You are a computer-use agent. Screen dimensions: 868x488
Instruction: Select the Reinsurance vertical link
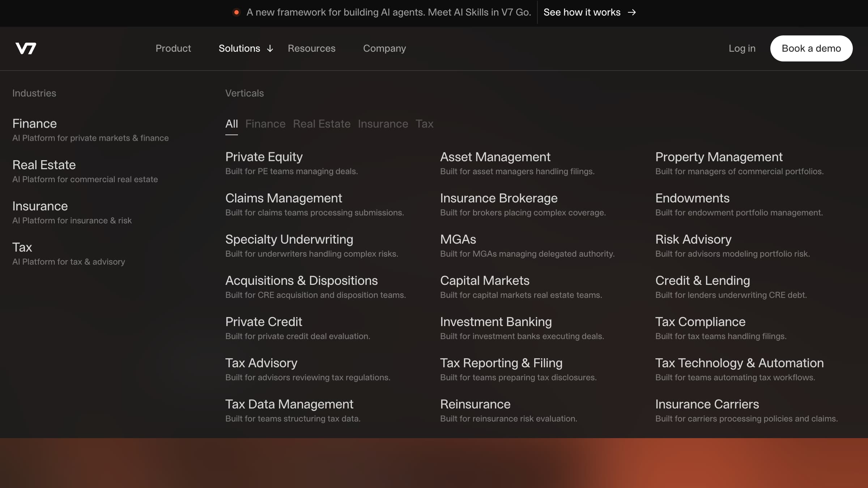(475, 404)
